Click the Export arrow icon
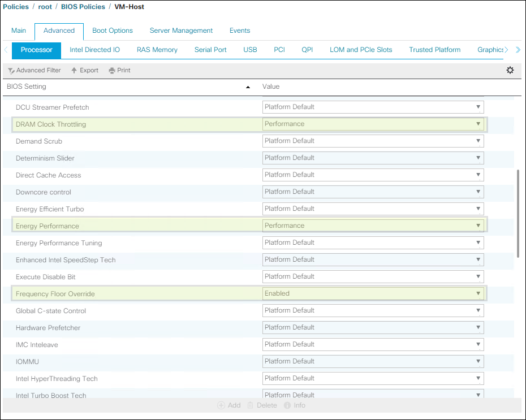 click(74, 71)
